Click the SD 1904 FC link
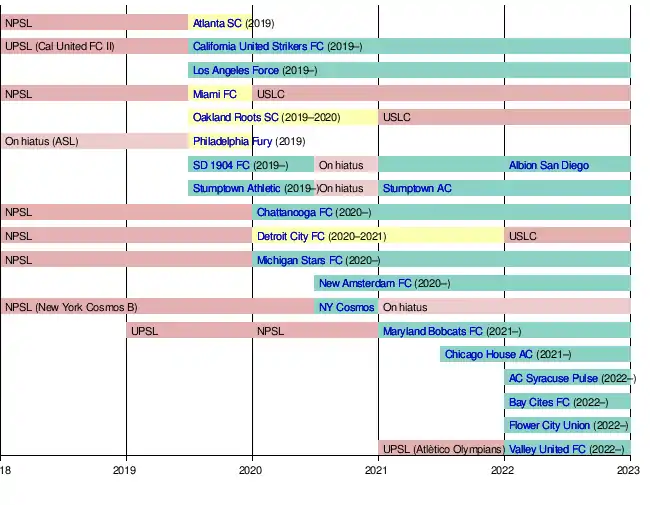The width and height of the screenshot is (650, 505). click(x=221, y=165)
